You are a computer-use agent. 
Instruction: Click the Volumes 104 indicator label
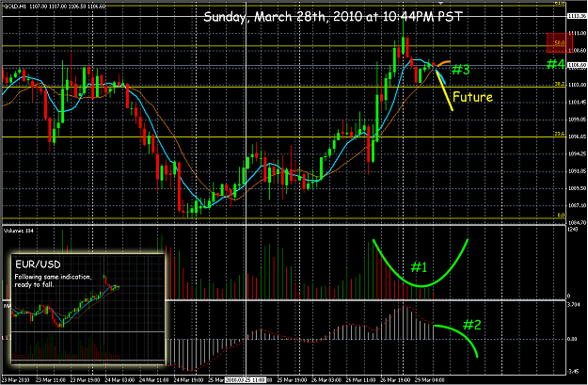[x=19, y=231]
